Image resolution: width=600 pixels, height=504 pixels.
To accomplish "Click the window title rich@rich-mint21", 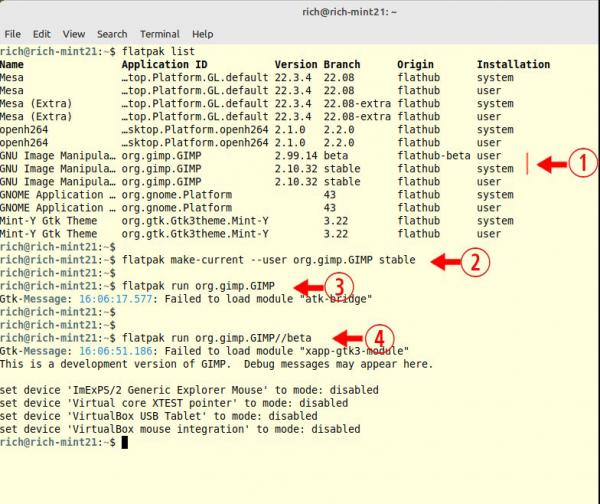I will pyautogui.click(x=349, y=12).
